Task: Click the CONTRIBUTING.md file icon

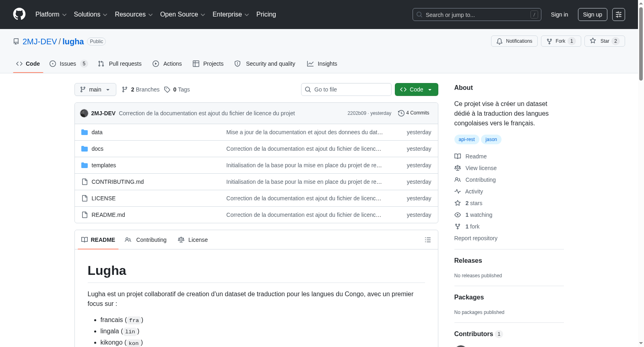Action: pyautogui.click(x=85, y=182)
